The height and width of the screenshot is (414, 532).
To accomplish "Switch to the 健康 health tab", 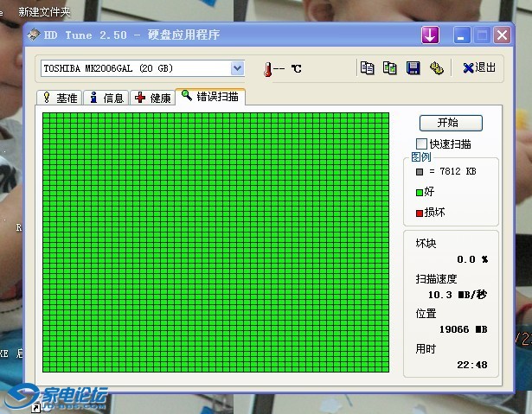I will (152, 98).
